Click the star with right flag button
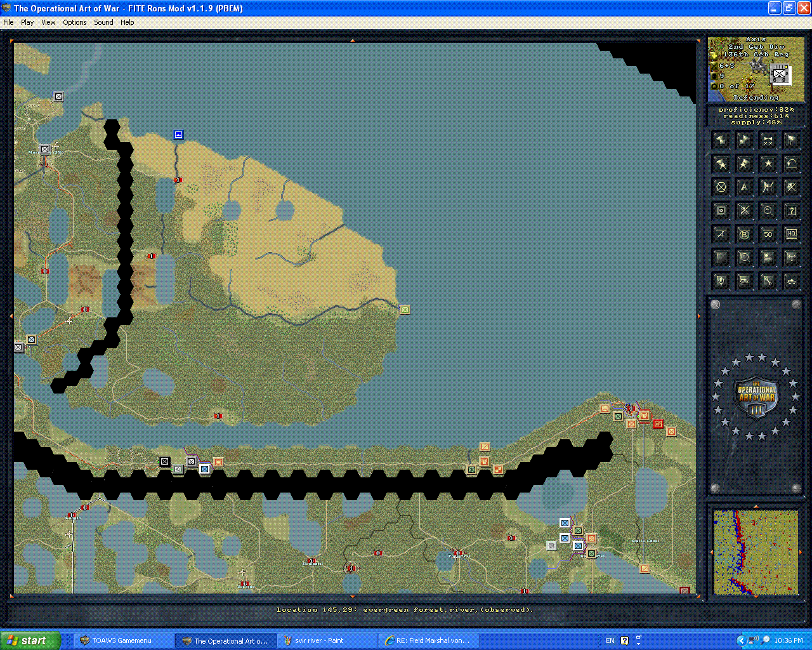The image size is (812, 650). (745, 164)
